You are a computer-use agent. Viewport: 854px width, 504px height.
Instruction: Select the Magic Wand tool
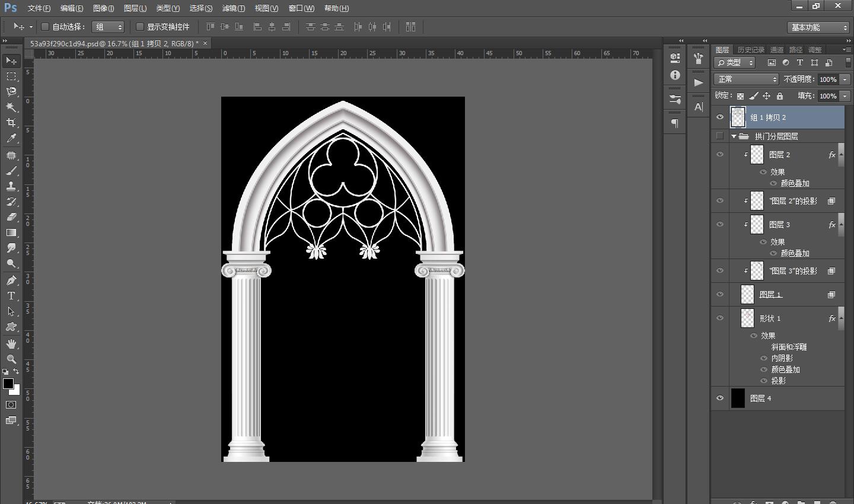(x=11, y=107)
